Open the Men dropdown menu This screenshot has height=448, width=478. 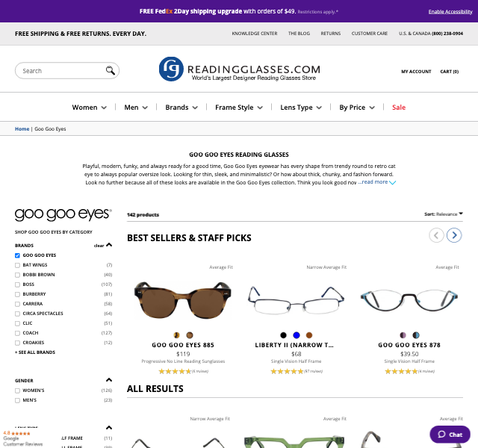tap(136, 108)
